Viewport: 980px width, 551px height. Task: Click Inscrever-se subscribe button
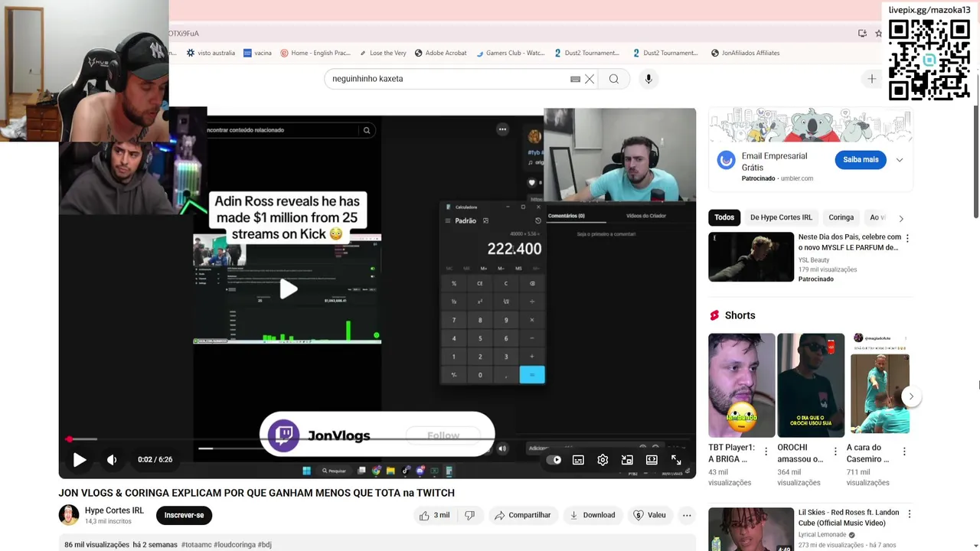tap(184, 515)
